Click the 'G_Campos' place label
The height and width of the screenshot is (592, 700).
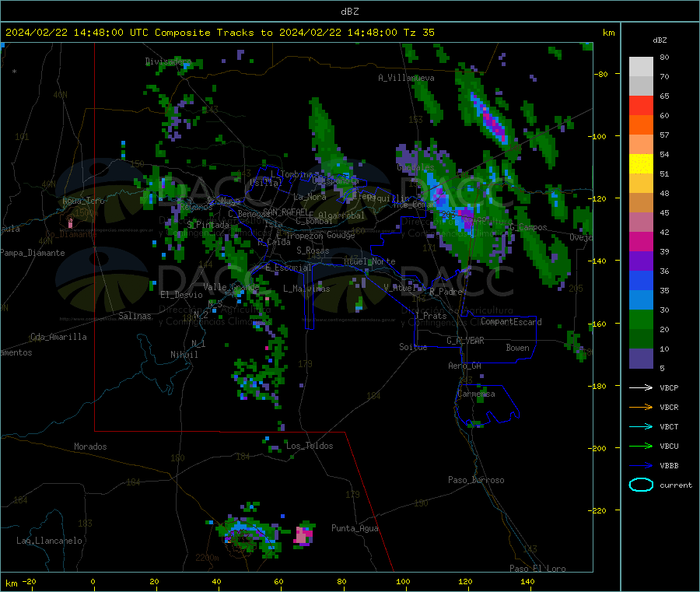click(x=529, y=227)
